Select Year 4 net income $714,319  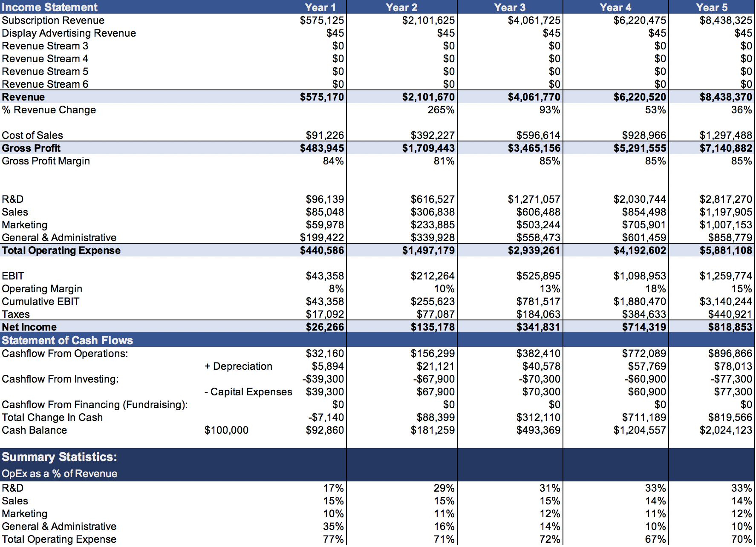pyautogui.click(x=644, y=327)
